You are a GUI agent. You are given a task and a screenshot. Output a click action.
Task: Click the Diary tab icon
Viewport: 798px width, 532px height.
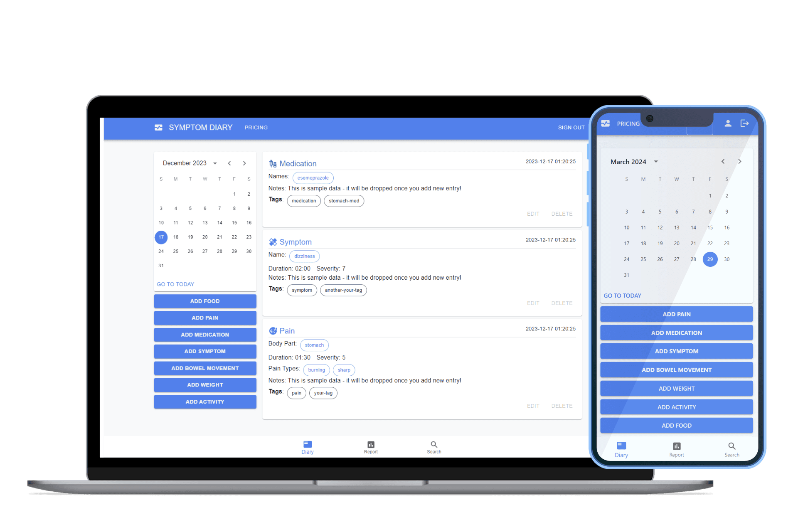pyautogui.click(x=308, y=445)
